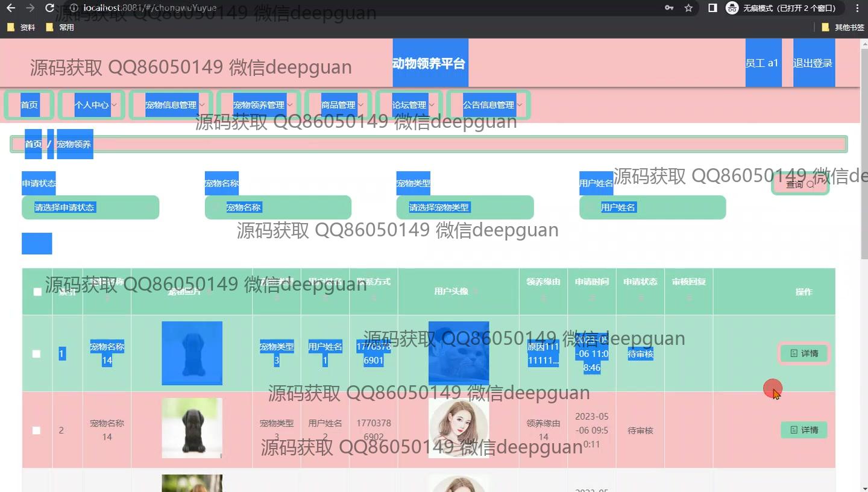This screenshot has width=868, height=492.
Task: Open the 资料 bookmark folder
Action: [22, 27]
